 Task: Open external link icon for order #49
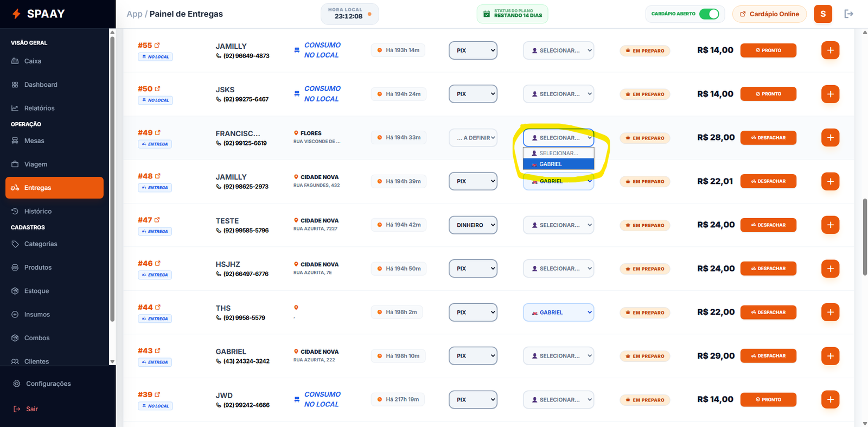(158, 133)
